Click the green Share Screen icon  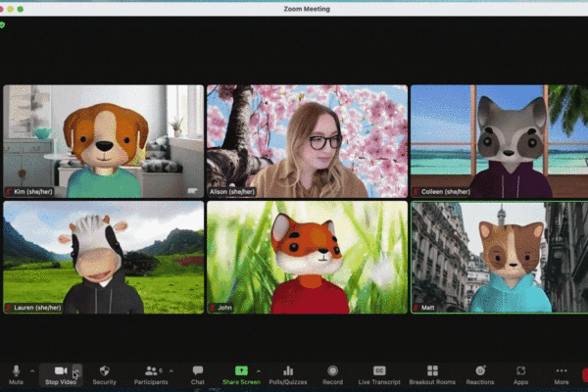pyautogui.click(x=241, y=371)
